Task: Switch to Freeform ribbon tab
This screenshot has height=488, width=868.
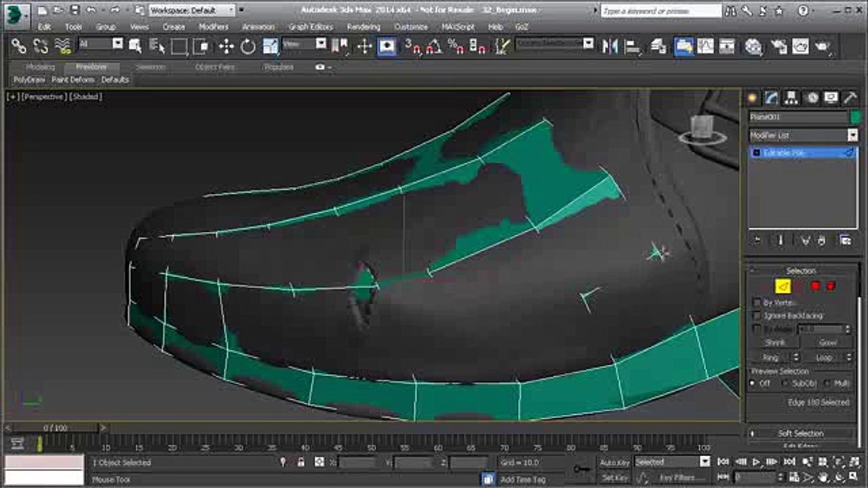Action: click(91, 67)
